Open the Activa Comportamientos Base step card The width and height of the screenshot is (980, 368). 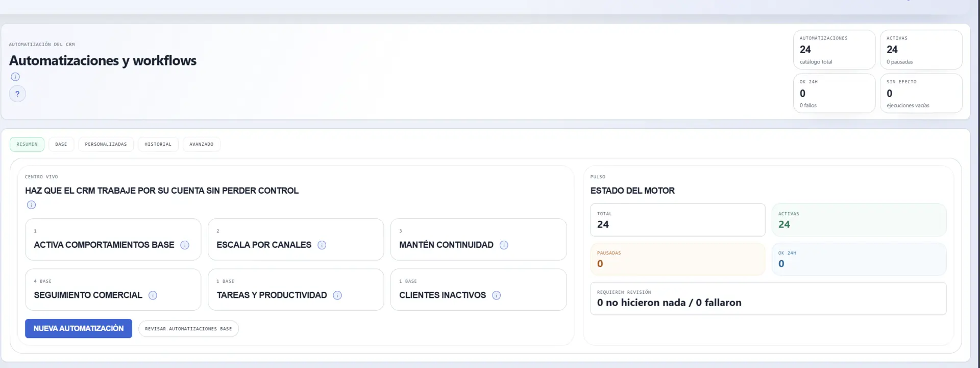pyautogui.click(x=113, y=239)
